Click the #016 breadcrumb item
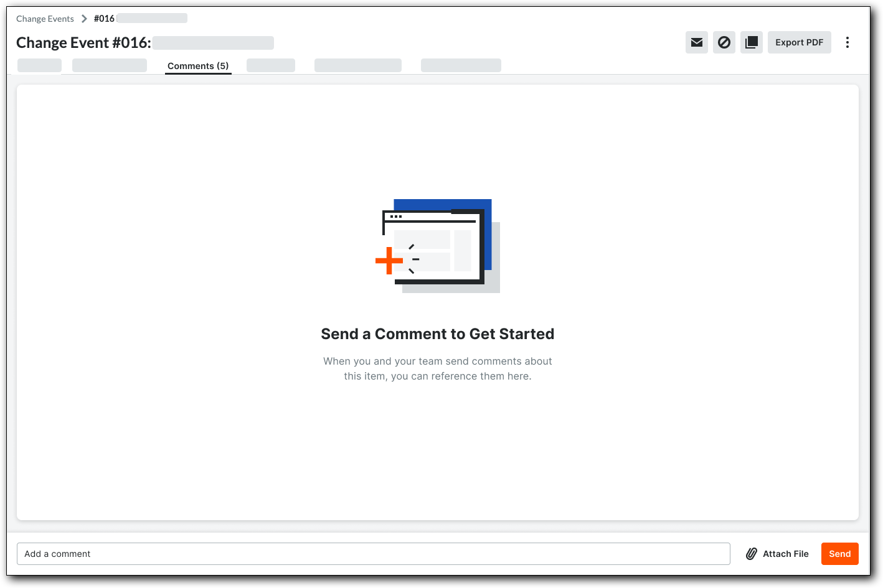883x588 pixels. coord(104,18)
